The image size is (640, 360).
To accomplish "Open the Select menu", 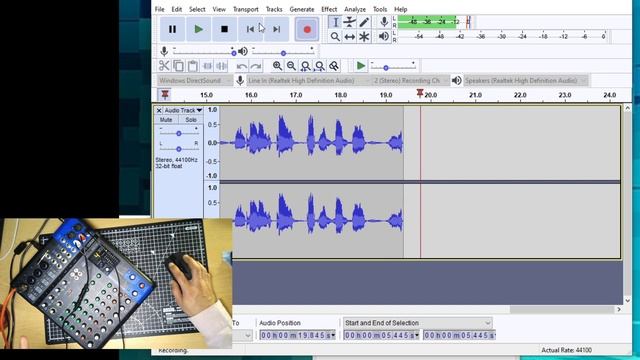I will pyautogui.click(x=197, y=9).
